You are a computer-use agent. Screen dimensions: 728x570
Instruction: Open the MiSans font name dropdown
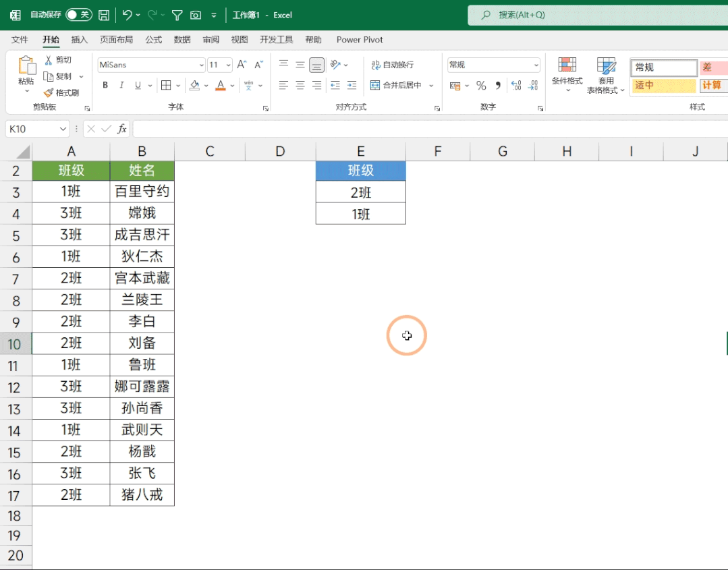(201, 65)
